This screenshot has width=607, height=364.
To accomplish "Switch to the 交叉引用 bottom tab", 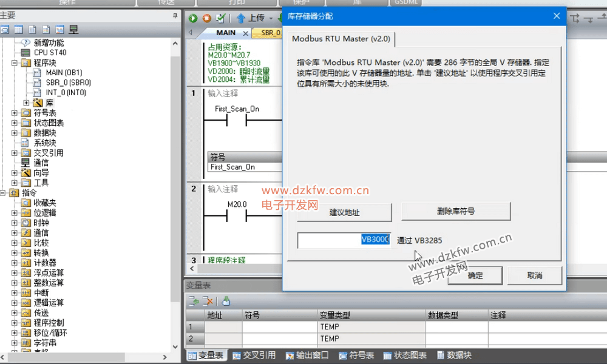I will (254, 356).
